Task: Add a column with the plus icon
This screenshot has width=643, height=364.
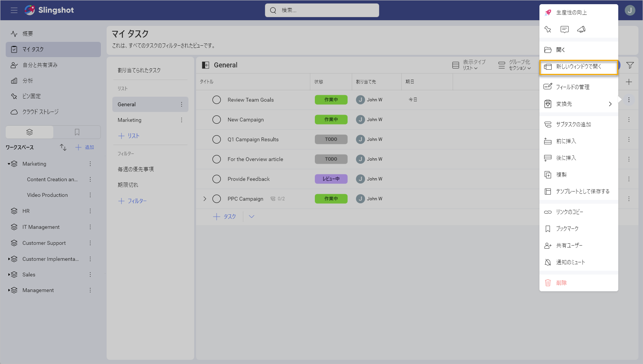Action: coord(629,82)
